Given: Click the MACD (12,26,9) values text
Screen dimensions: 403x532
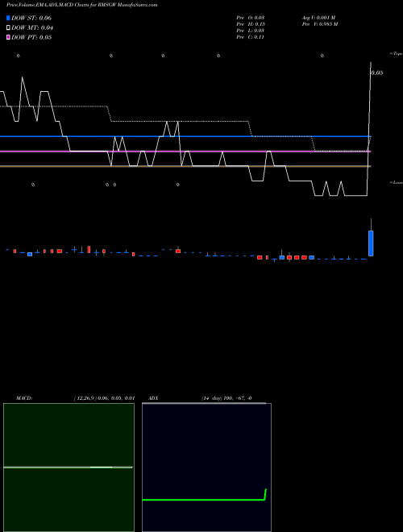Looking at the screenshot, I should [104, 398].
